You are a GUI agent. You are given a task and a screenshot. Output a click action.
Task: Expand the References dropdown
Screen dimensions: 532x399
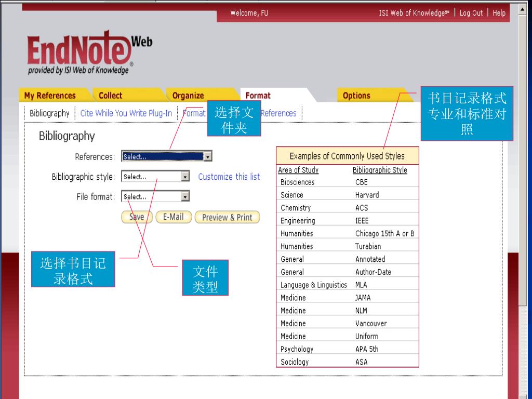coord(208,156)
